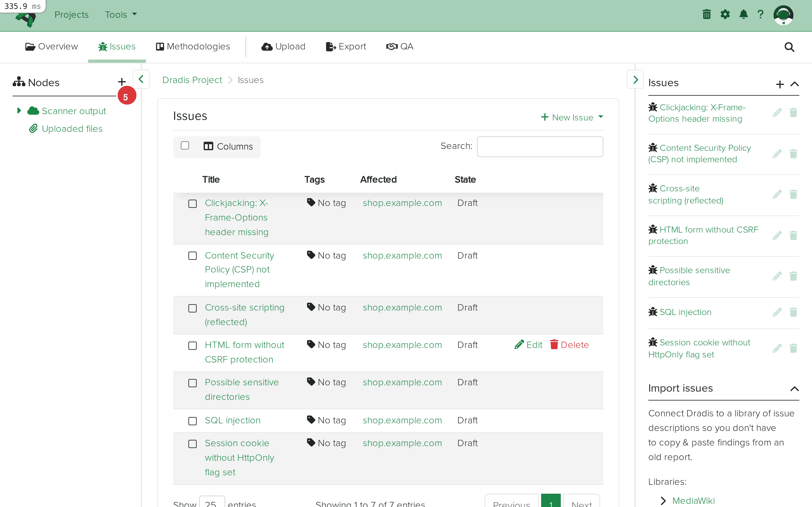The image size is (812, 507).
Task: Open the Tools menu
Action: 121,15
